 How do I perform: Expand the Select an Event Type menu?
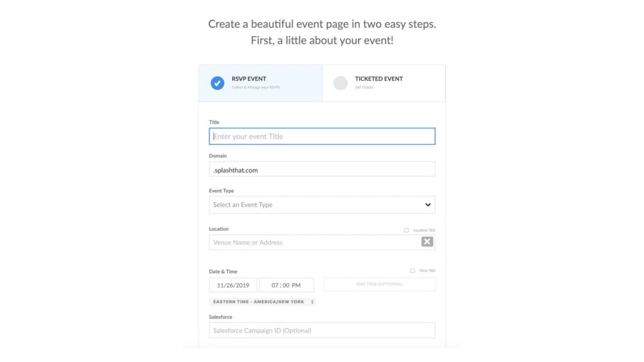[322, 205]
